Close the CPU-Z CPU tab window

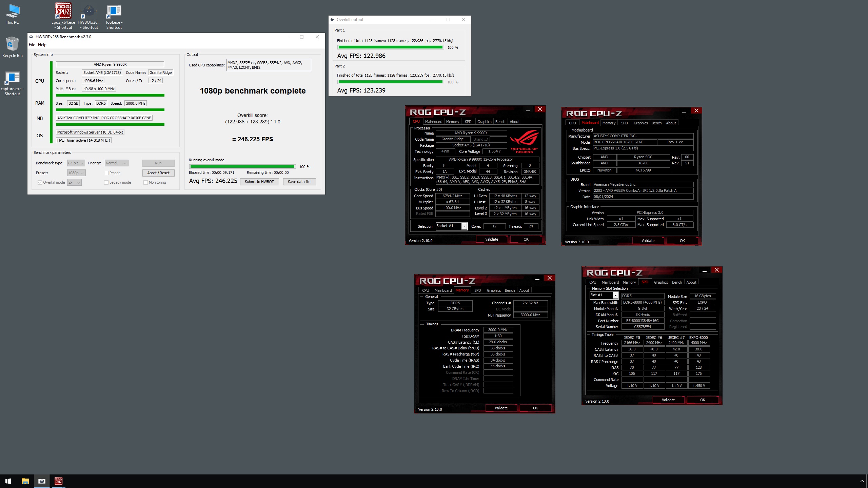click(x=540, y=109)
